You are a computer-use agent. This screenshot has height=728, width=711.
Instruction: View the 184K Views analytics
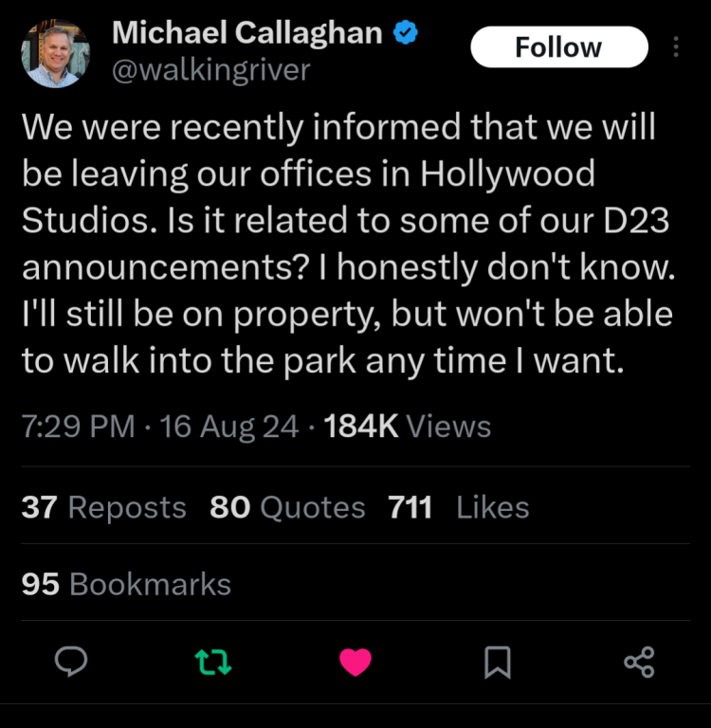[408, 427]
